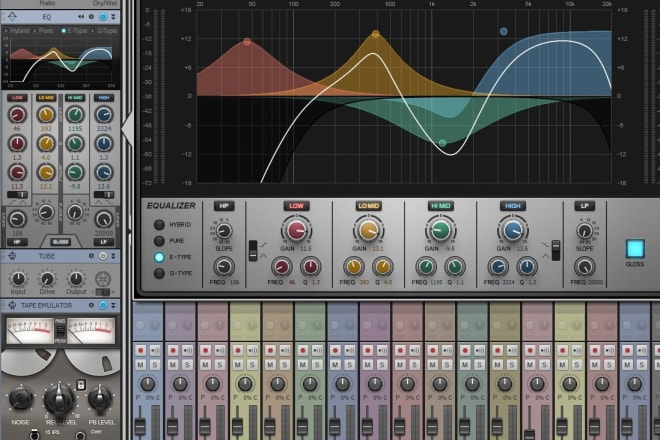Toggle the TAPE EMULATOR power button
Screen dimensions: 660x440
103,305
